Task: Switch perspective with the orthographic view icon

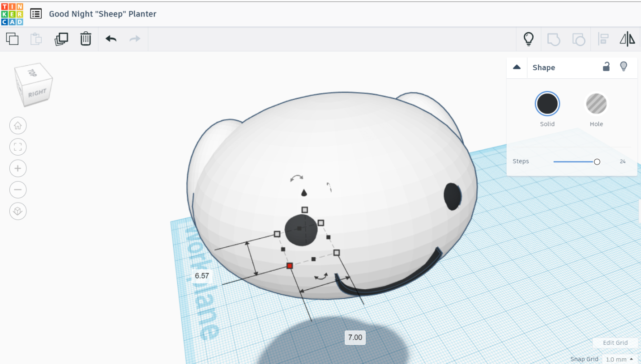Action: 18,212
